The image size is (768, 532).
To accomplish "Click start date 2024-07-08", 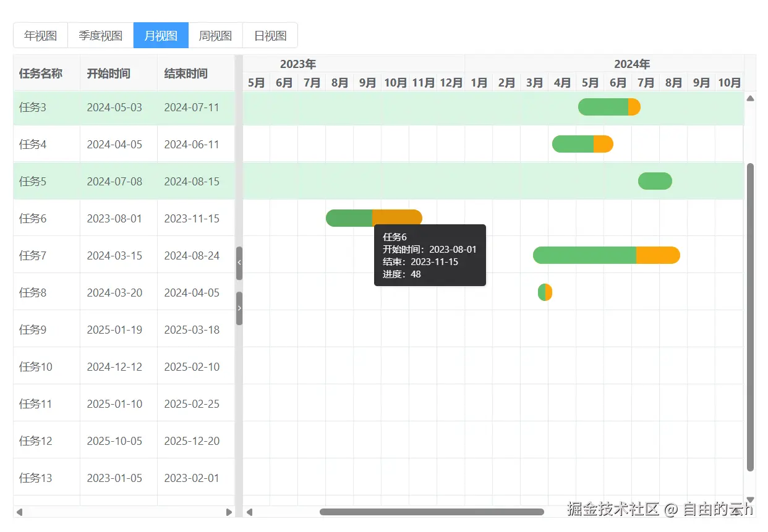I will pos(114,181).
